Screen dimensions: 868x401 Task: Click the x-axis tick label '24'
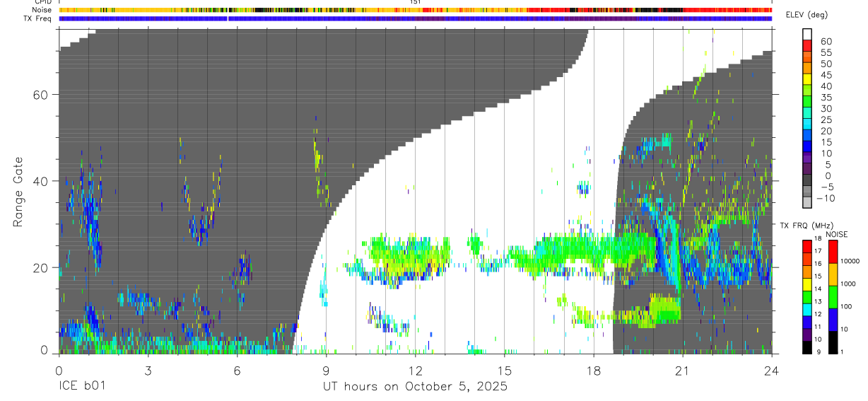click(x=771, y=371)
